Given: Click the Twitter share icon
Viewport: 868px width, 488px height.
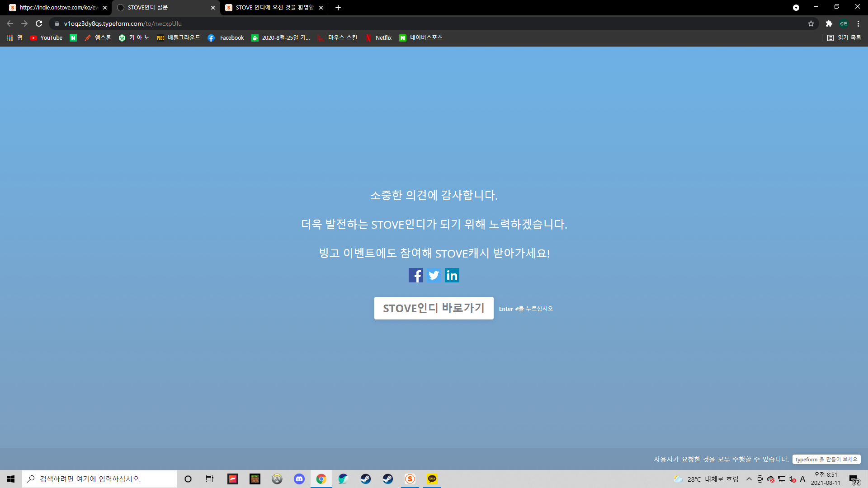Looking at the screenshot, I should pos(434,275).
